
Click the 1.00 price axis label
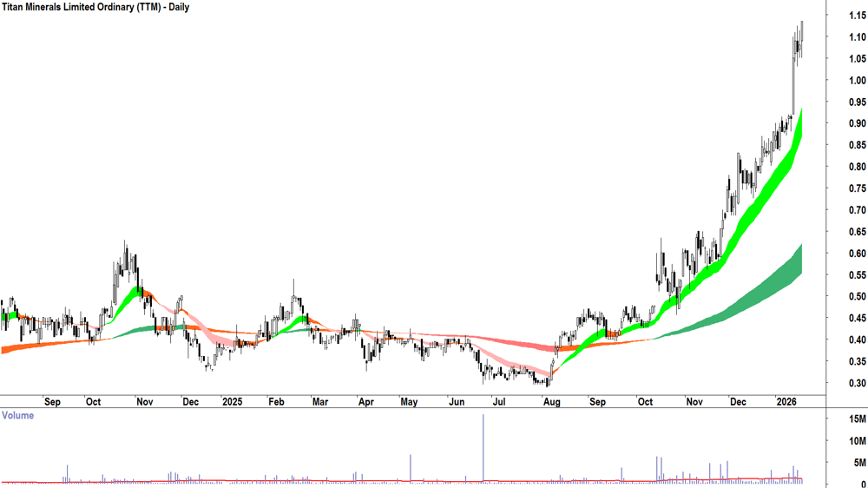(x=857, y=80)
